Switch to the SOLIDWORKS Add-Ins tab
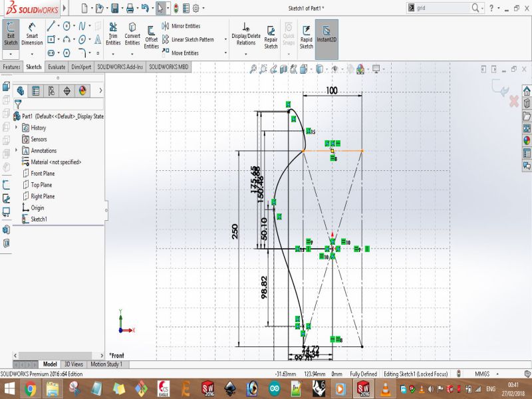This screenshot has height=399, width=532. [x=120, y=67]
